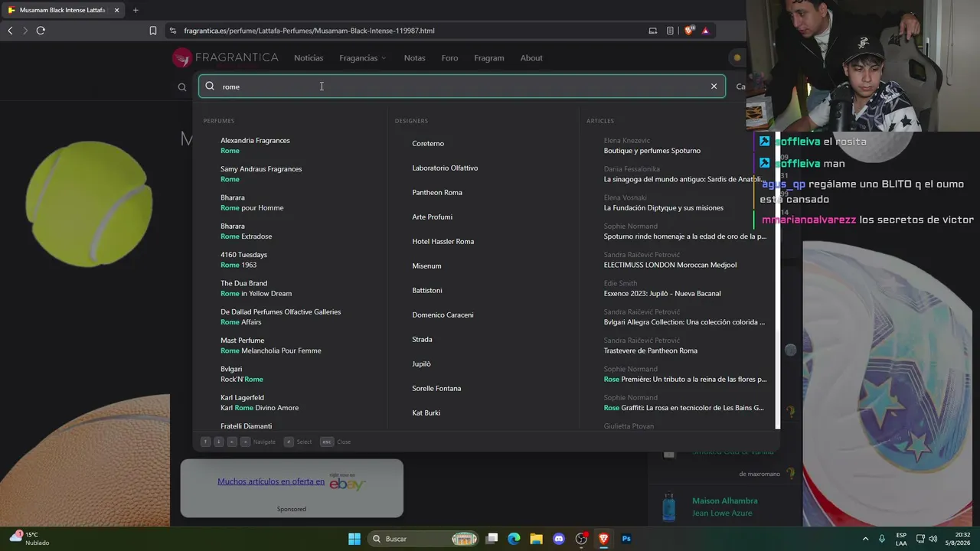The image size is (980, 551).
Task: Open Task View from the taskbar
Action: (492, 539)
